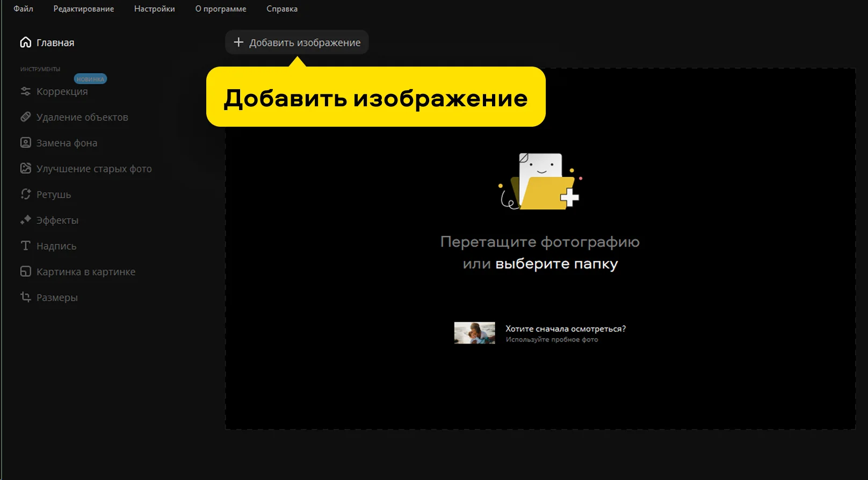Click the Добавить изображение button
868x480 pixels.
[x=297, y=42]
